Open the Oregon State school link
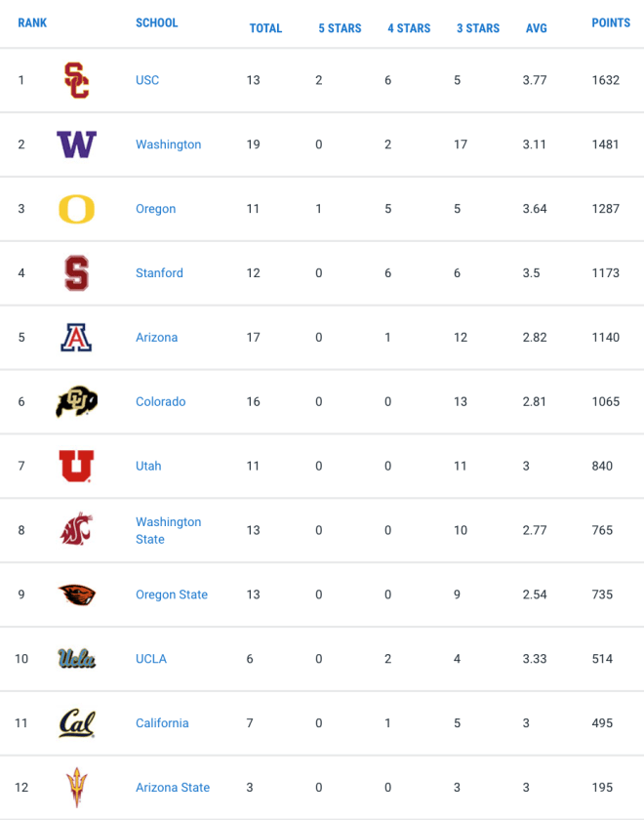 point(172,594)
